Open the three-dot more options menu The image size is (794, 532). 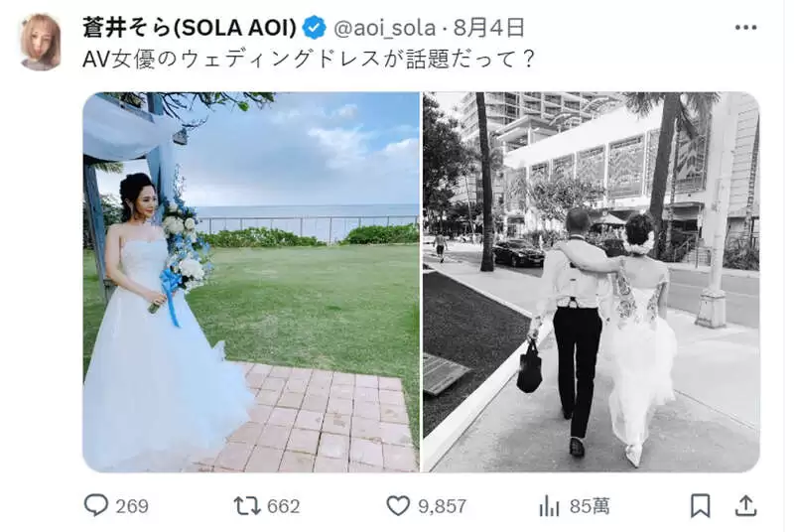745,28
